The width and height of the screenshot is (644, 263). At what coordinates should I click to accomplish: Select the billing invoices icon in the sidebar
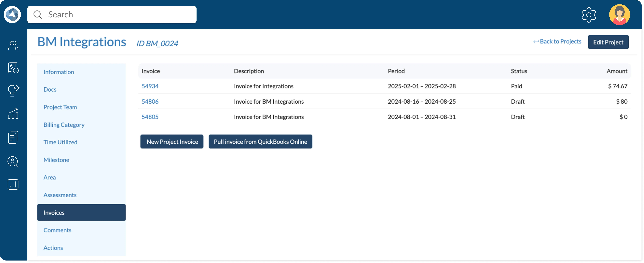click(13, 68)
